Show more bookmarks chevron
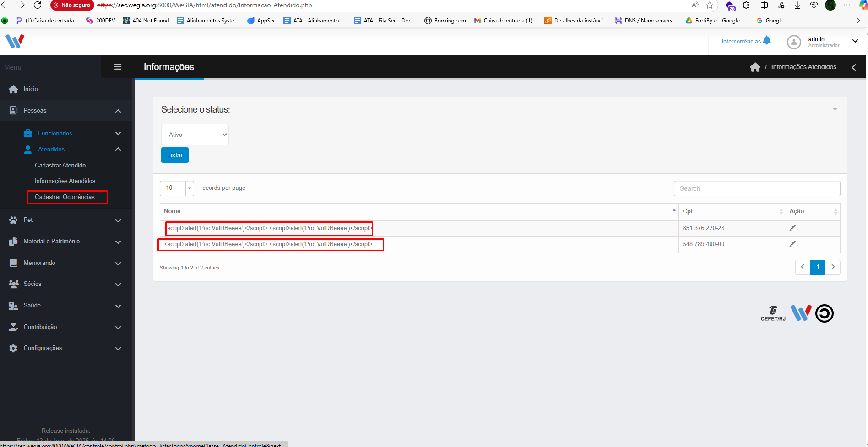Viewport: 868px width, 447px height. click(858, 21)
